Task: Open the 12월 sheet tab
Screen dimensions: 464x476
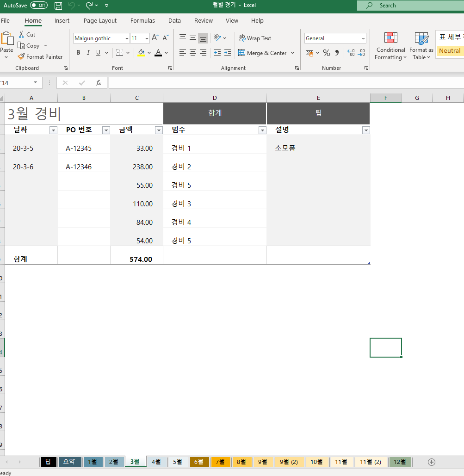Action: [400, 462]
